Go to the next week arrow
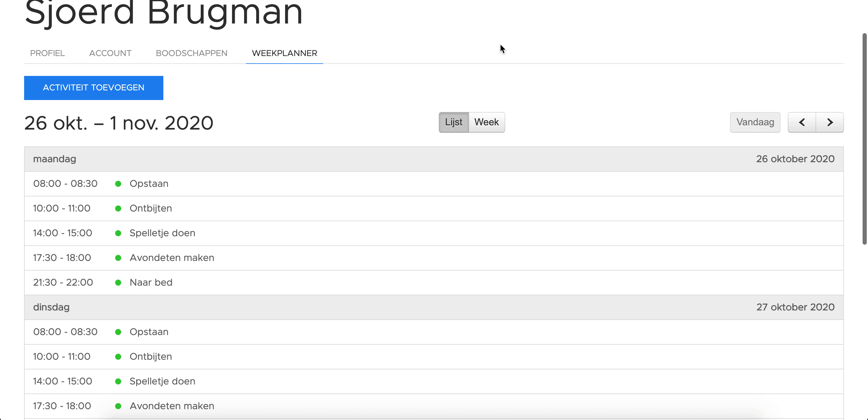This screenshot has height=420, width=868. coord(830,122)
